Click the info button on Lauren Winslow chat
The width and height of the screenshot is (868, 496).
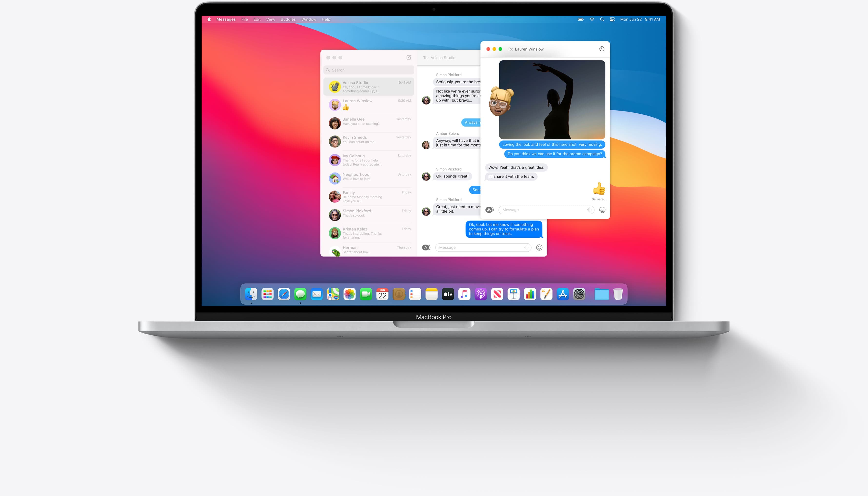(x=602, y=49)
